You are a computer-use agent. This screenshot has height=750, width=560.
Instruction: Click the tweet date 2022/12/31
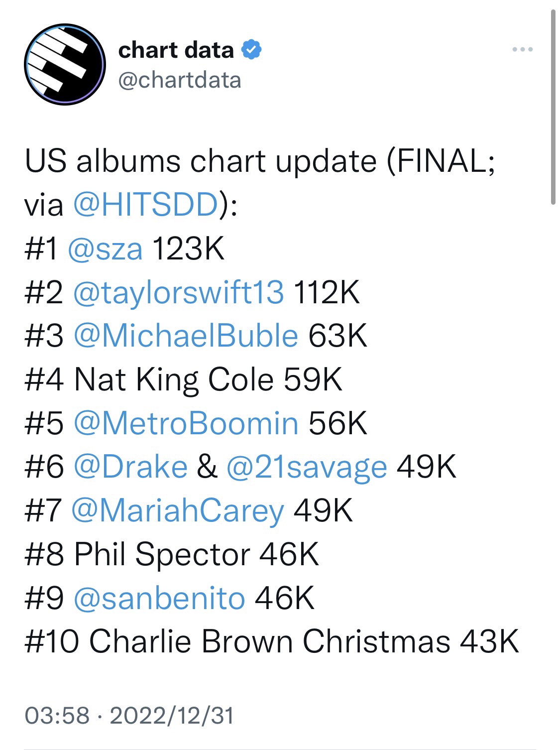click(x=172, y=716)
